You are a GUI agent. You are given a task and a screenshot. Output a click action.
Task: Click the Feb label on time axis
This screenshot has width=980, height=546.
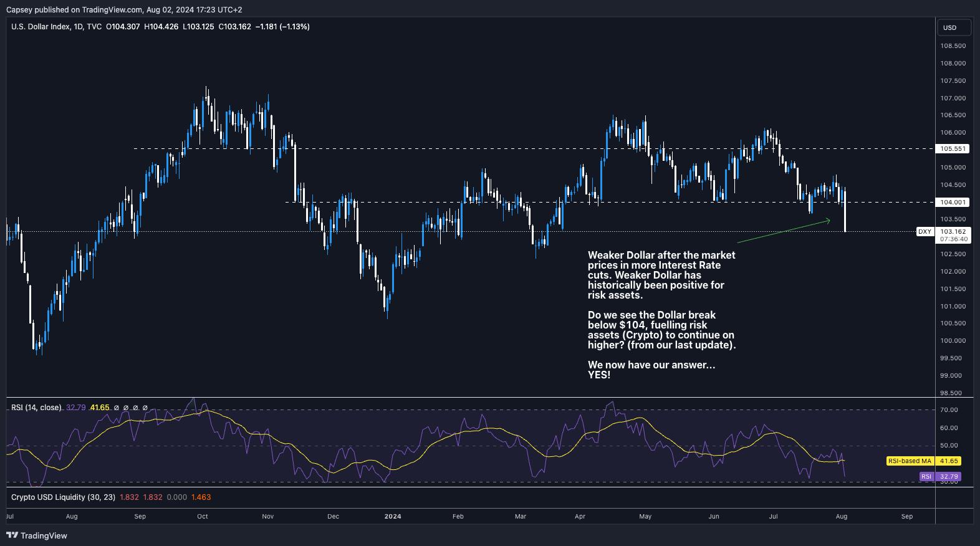pyautogui.click(x=458, y=517)
